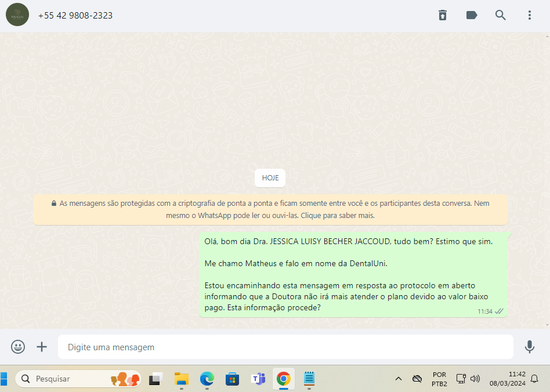Image resolution: width=550 pixels, height=392 pixels.
Task: Open the three-dot chat menu
Action: click(x=530, y=15)
